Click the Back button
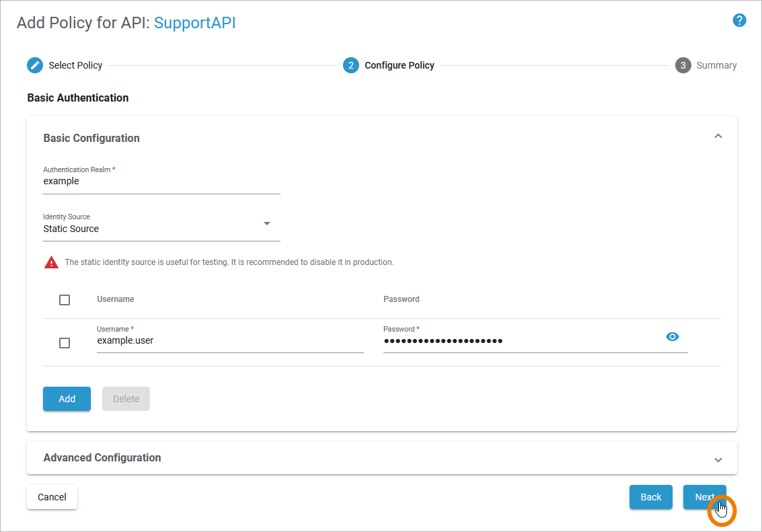The height and width of the screenshot is (532, 762). (650, 497)
